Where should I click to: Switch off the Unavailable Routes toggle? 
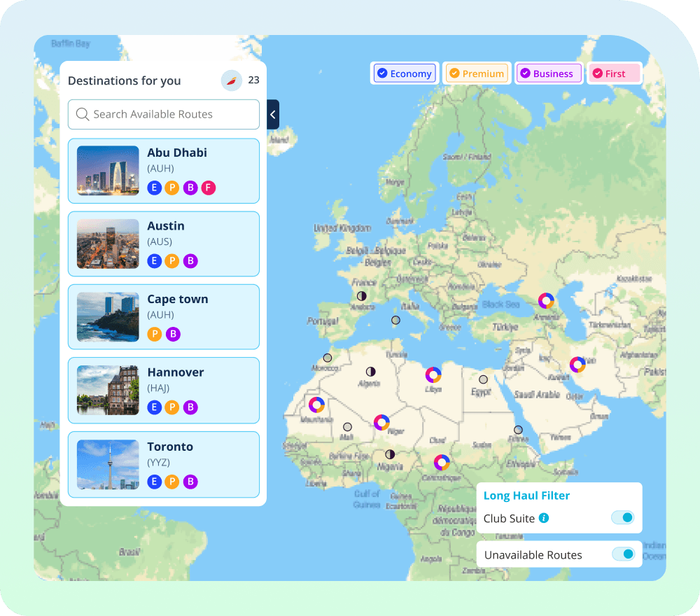click(623, 554)
